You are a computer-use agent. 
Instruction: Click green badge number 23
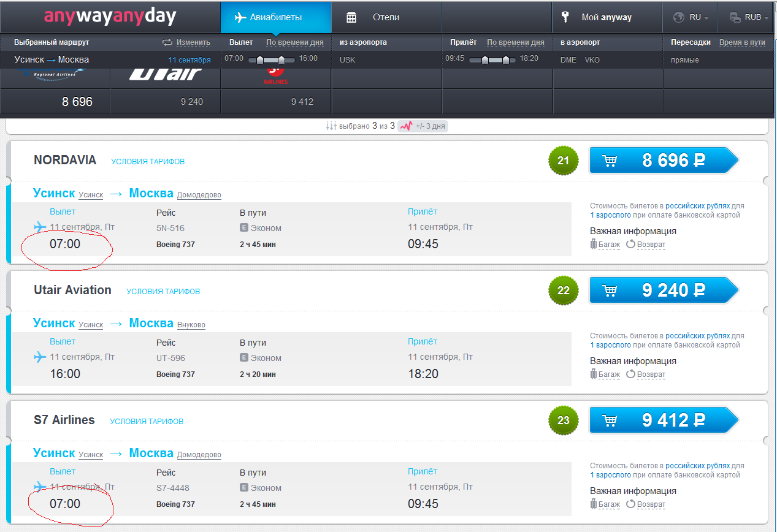[564, 420]
